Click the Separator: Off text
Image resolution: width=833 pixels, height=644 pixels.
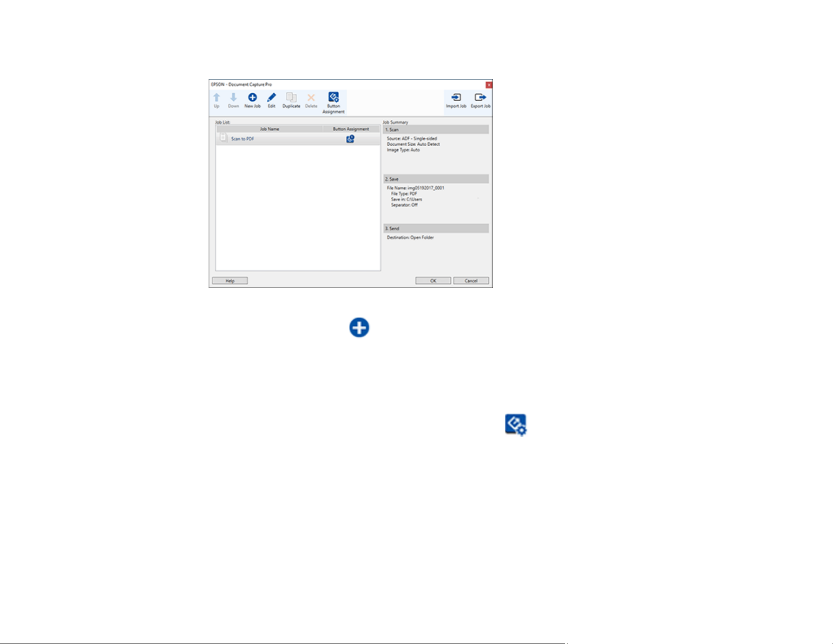pyautogui.click(x=404, y=205)
